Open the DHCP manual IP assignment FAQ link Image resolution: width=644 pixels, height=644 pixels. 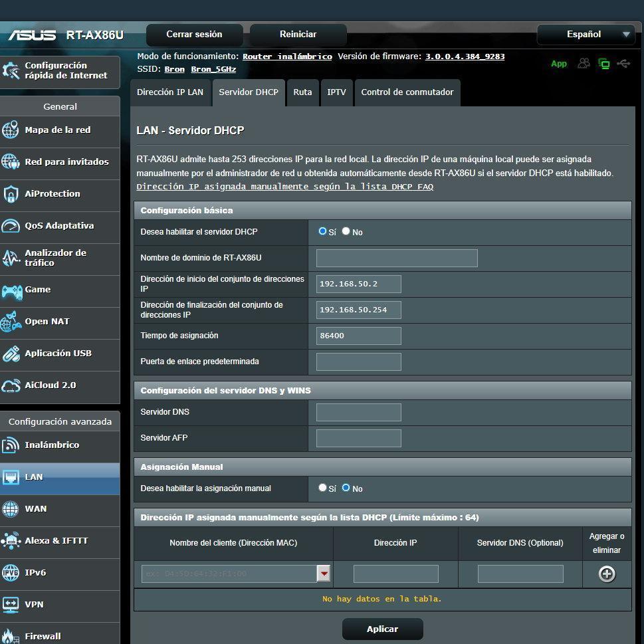[284, 187]
